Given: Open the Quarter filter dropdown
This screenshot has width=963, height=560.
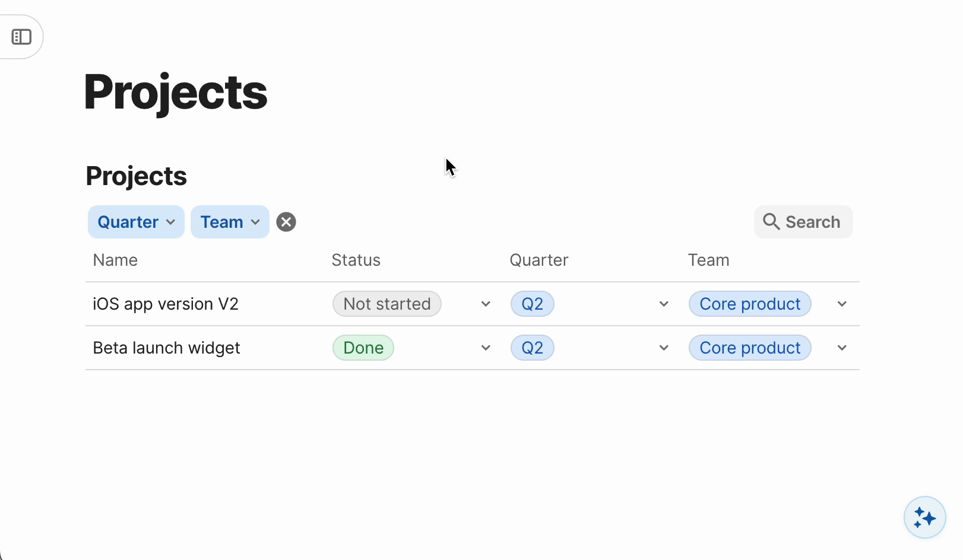Looking at the screenshot, I should coord(136,222).
